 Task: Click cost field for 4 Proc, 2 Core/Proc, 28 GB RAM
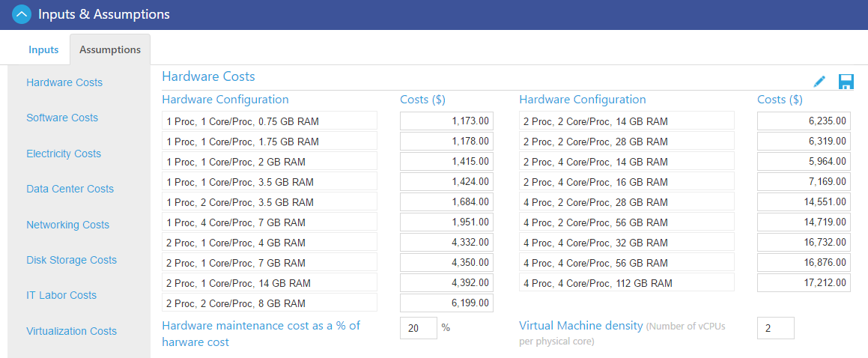point(804,202)
